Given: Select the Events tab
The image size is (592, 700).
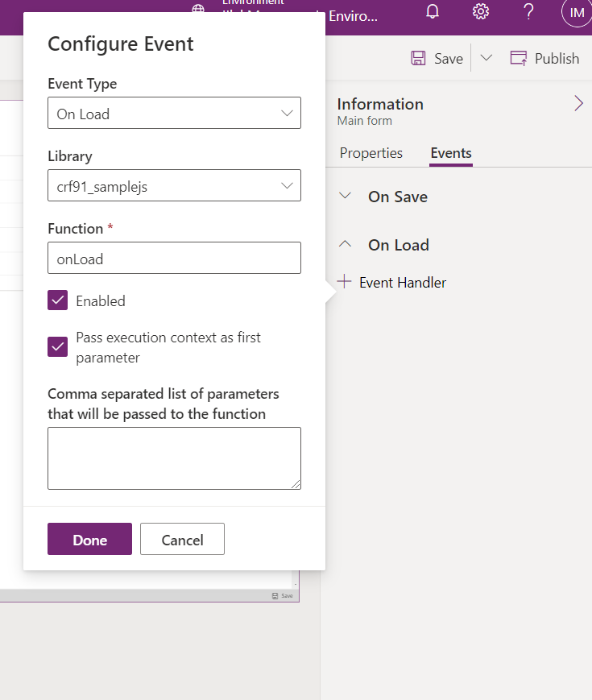Looking at the screenshot, I should (x=450, y=153).
